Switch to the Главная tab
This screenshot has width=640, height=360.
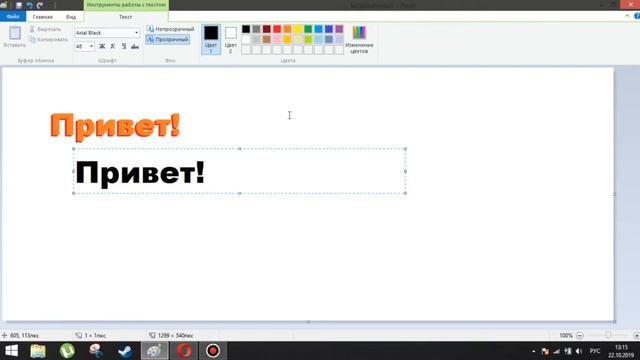click(42, 17)
